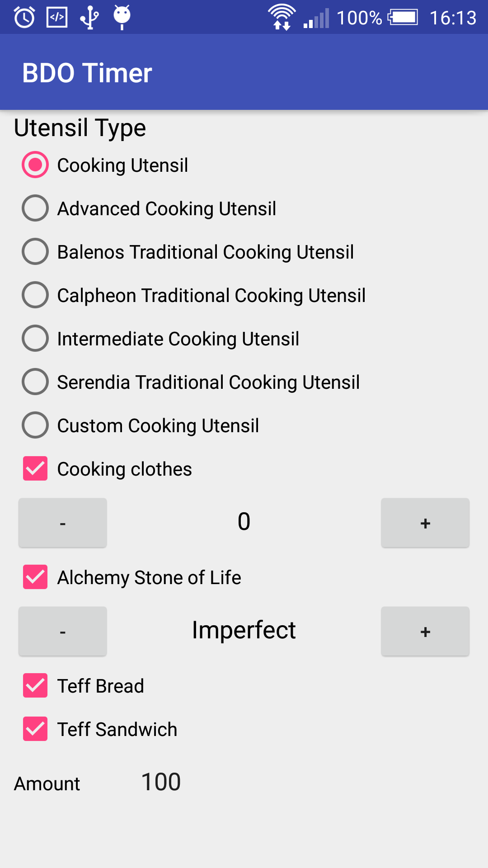Screen dimensions: 488x868
Task: Uncheck the Teff Bread checkbox
Action: pos(35,686)
